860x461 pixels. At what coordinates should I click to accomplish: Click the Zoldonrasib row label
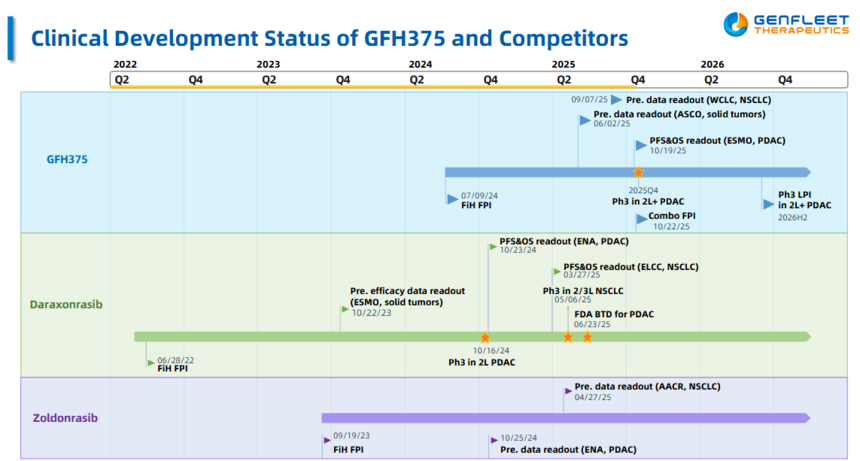tap(66, 417)
